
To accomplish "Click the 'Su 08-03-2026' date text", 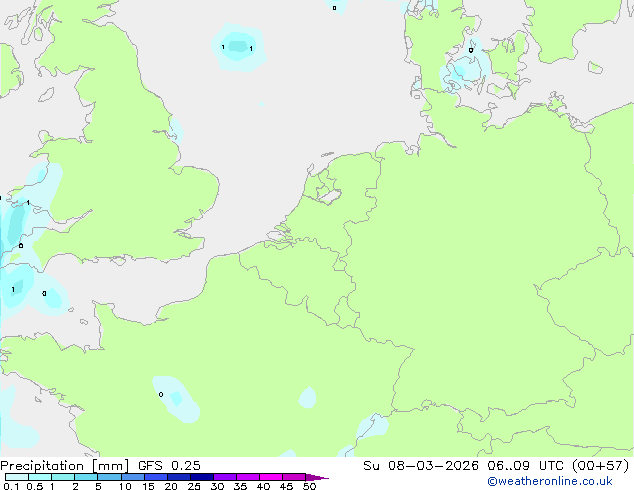I will 421,466.
